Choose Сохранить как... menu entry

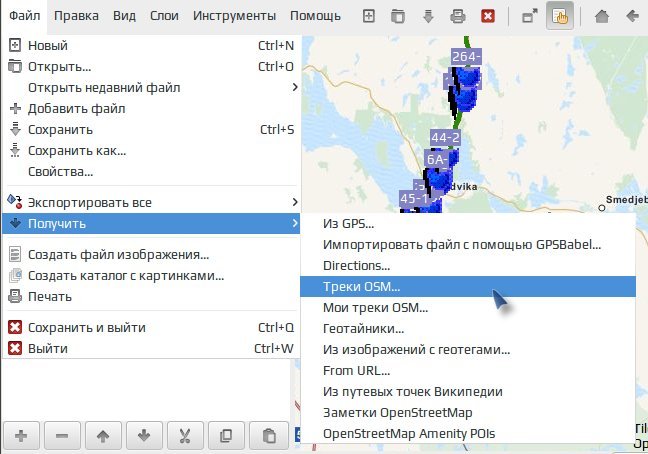pyautogui.click(x=151, y=151)
